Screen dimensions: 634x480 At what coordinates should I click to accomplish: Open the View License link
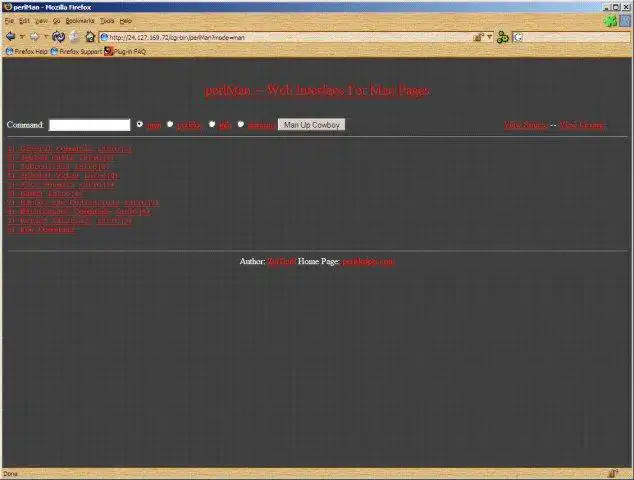[582, 125]
